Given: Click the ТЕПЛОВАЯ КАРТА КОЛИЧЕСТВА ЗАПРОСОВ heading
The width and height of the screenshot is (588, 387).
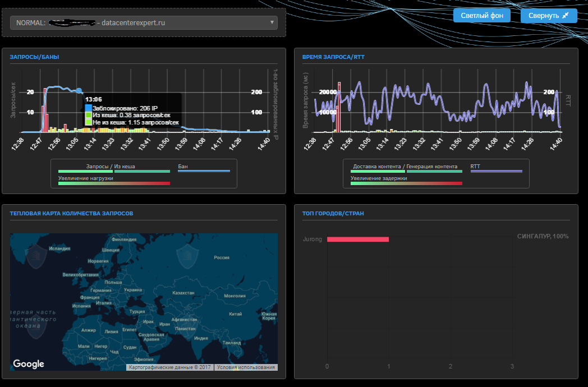Looking at the screenshot, I should [x=71, y=213].
